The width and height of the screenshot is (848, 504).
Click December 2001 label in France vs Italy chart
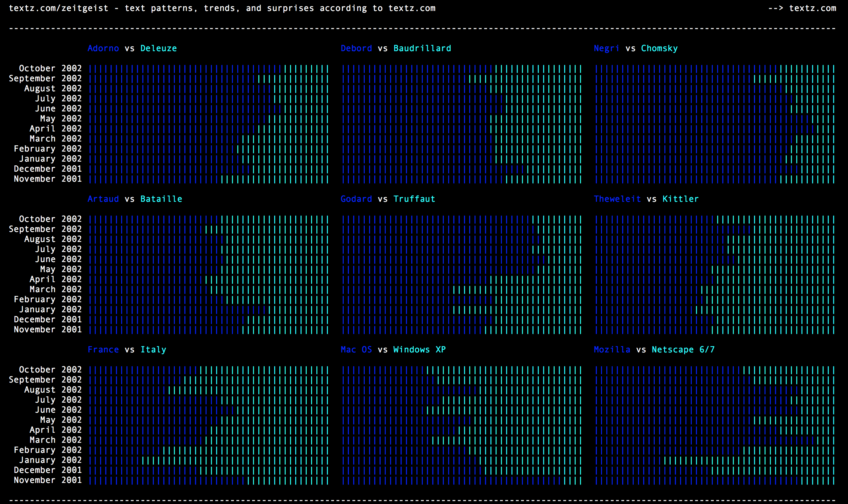[48, 470]
